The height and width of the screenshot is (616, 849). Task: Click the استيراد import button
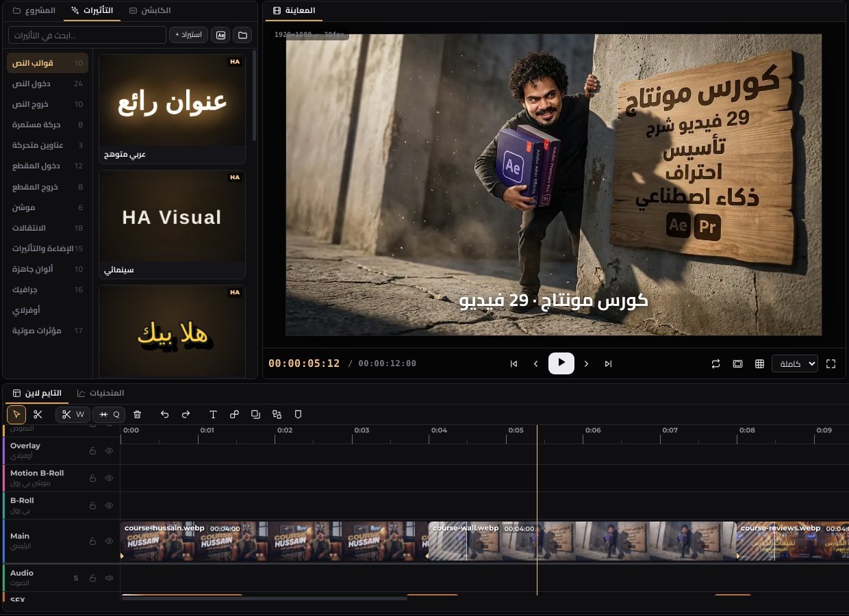tap(188, 35)
